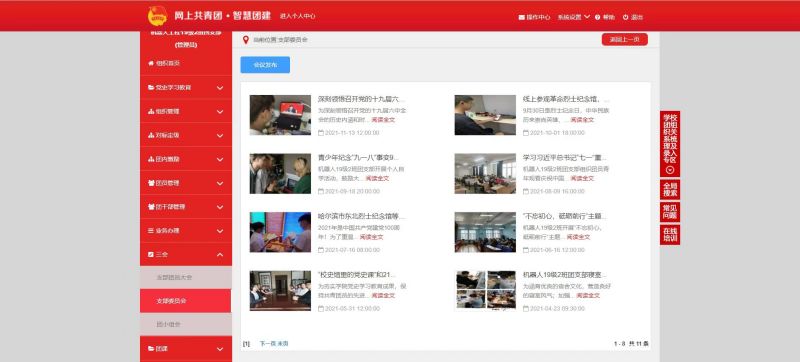Click the 退出 power icon
Viewport: 800px width, 362px height.
626,17
